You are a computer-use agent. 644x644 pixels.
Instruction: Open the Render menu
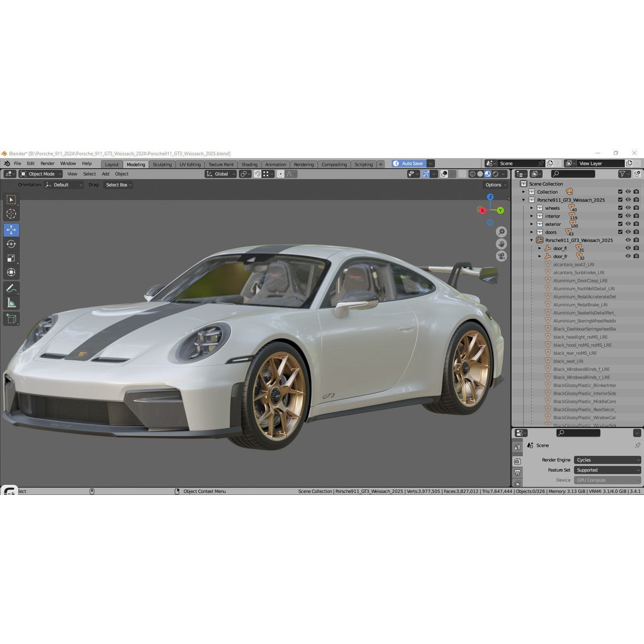pos(47,163)
